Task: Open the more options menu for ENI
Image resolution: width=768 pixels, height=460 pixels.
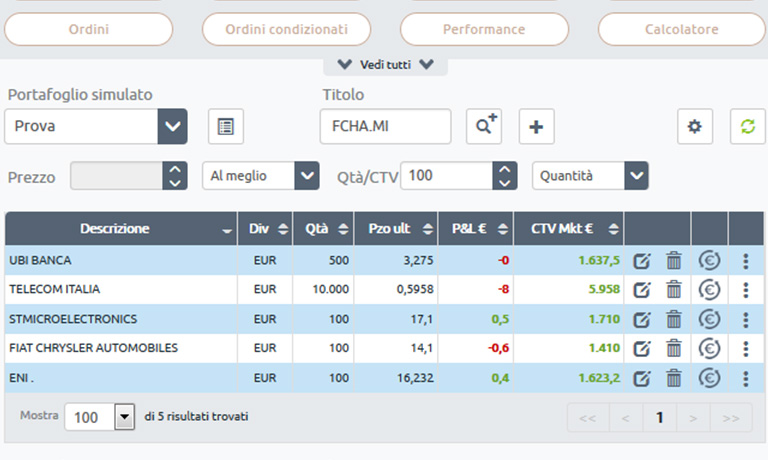Action: (x=746, y=379)
